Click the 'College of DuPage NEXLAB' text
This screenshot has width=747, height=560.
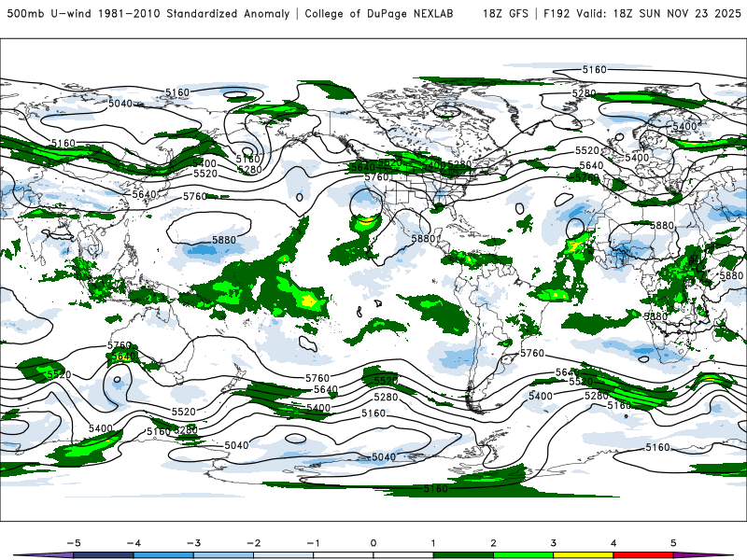[379, 14]
